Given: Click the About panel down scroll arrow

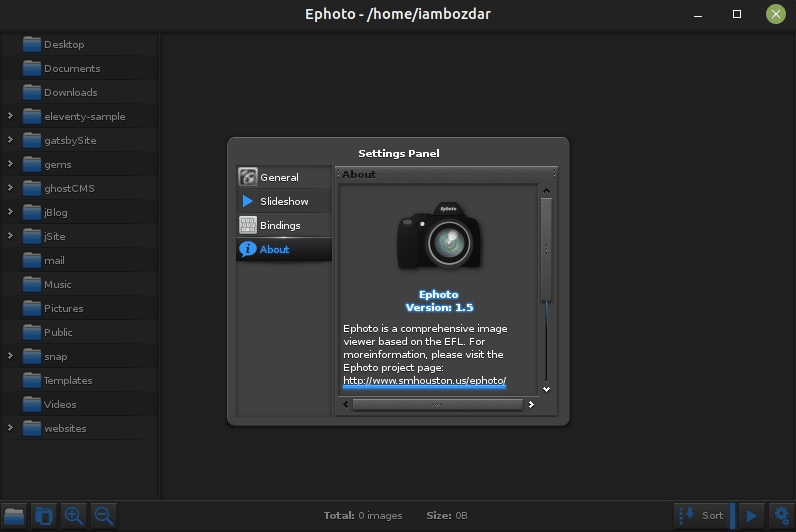Looking at the screenshot, I should pyautogui.click(x=546, y=389).
